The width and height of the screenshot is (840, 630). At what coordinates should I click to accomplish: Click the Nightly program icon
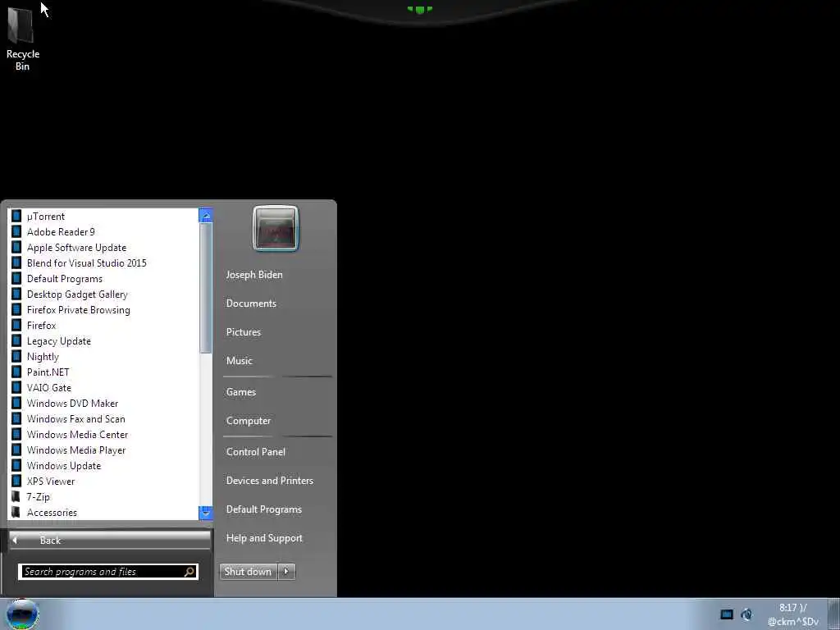coord(16,356)
